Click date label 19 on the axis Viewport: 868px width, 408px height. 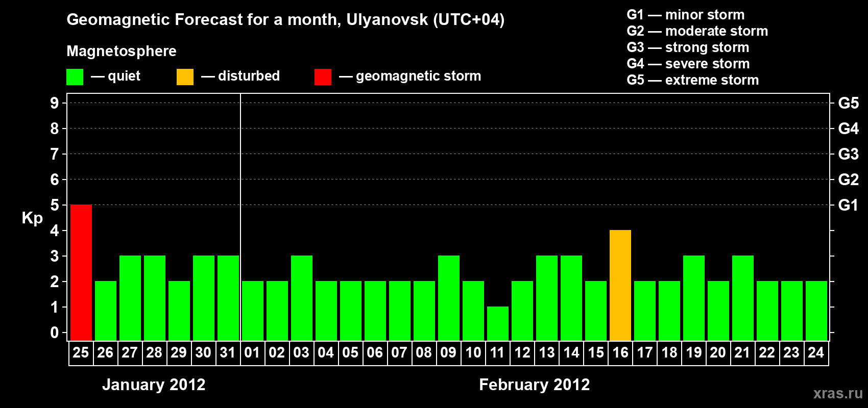tap(694, 352)
